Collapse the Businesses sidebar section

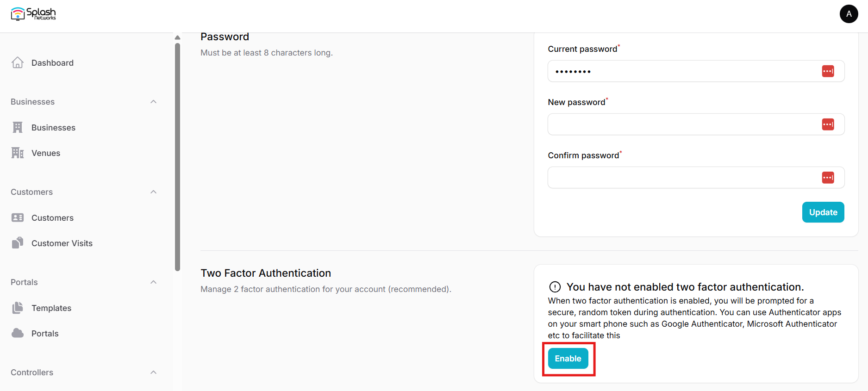pyautogui.click(x=153, y=102)
